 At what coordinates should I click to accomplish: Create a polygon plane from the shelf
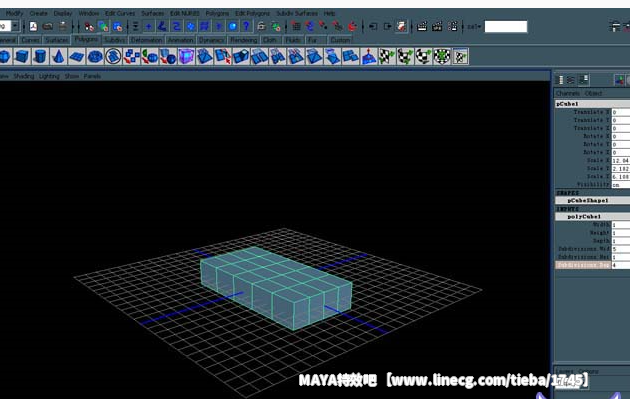(x=76, y=56)
